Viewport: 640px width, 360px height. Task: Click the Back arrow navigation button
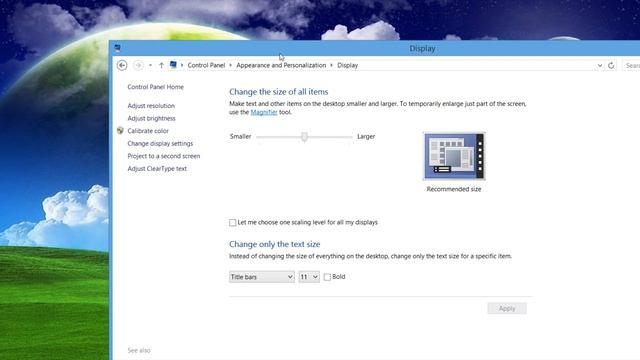pyautogui.click(x=122, y=65)
